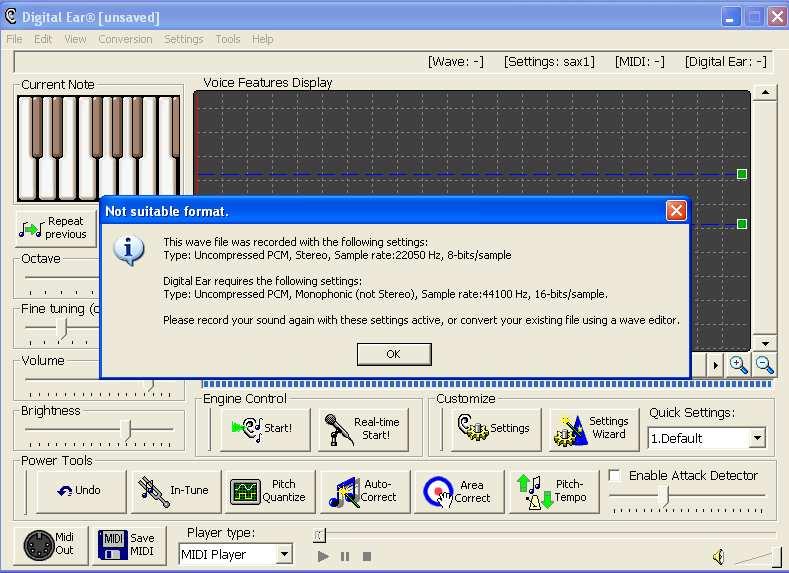
Task: Enable the Attack Detector checkbox
Action: click(x=614, y=475)
